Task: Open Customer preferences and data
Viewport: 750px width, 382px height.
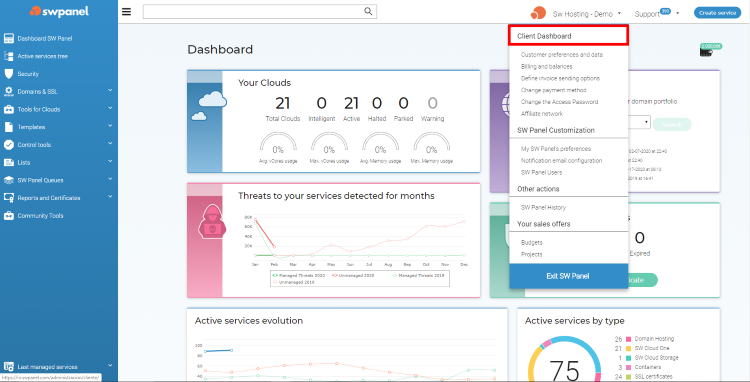Action: tap(562, 55)
